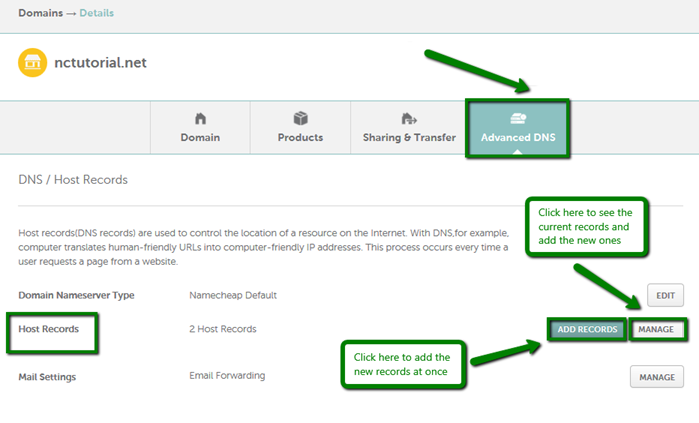Click the server icon above Advanced DNS
The image size is (699, 423).
(518, 118)
